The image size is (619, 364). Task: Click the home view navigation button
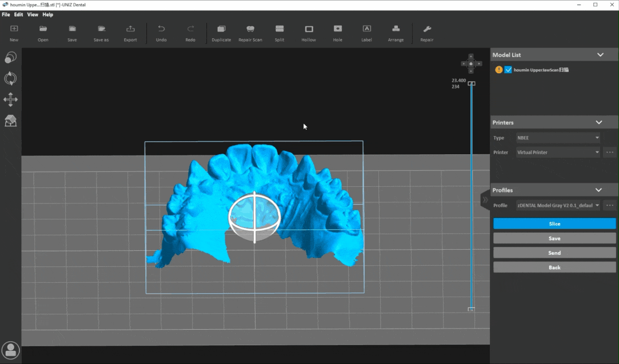tap(471, 64)
